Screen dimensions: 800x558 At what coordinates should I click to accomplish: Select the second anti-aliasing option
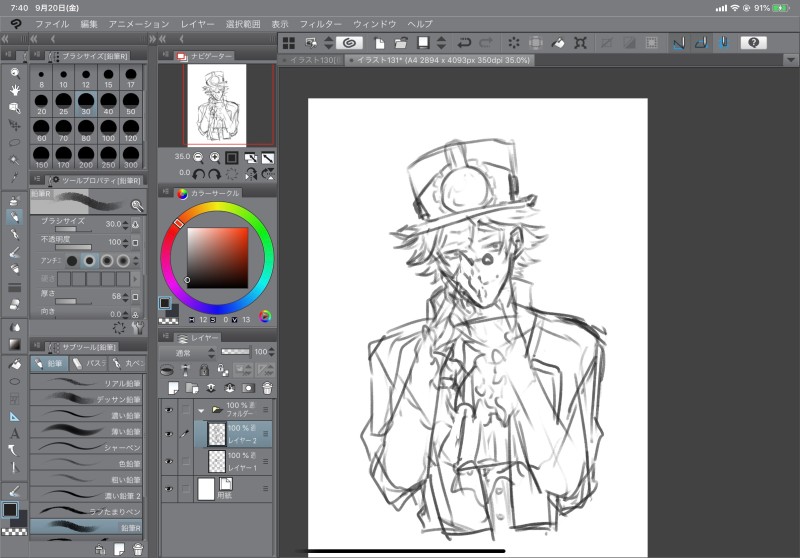pos(89,261)
